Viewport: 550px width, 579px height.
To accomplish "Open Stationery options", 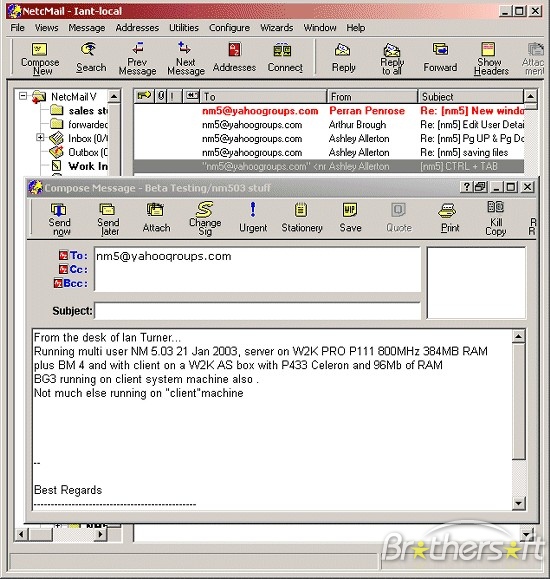I will click(301, 218).
